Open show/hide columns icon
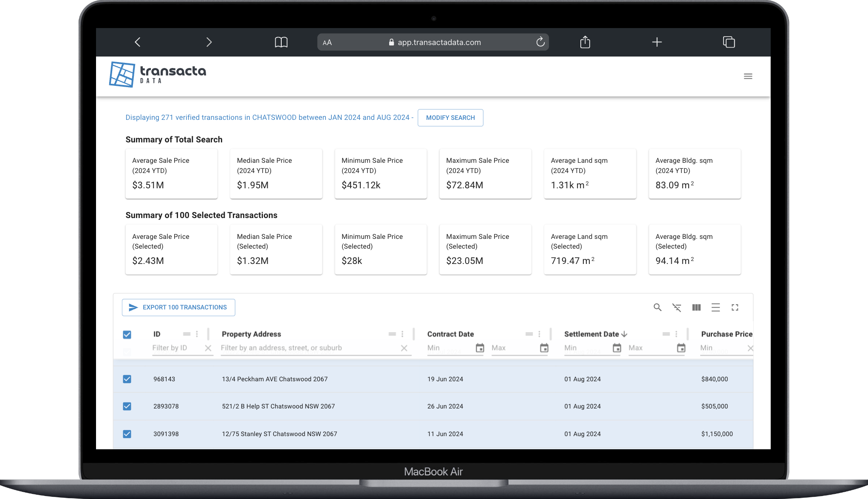 coord(696,307)
